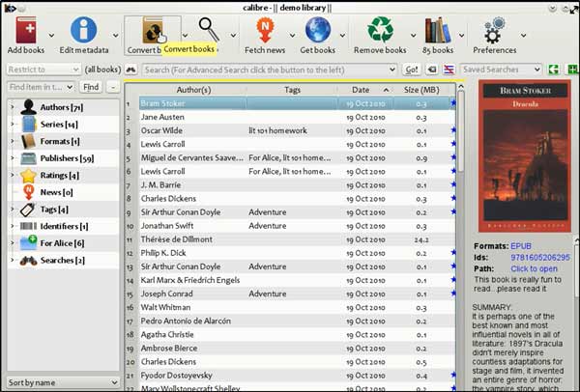This screenshot has height=392, width=580.
Task: Click the Path Click to open link
Action: tap(534, 269)
